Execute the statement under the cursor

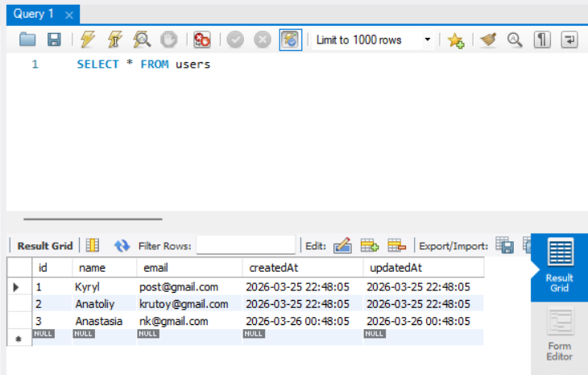[x=115, y=40]
